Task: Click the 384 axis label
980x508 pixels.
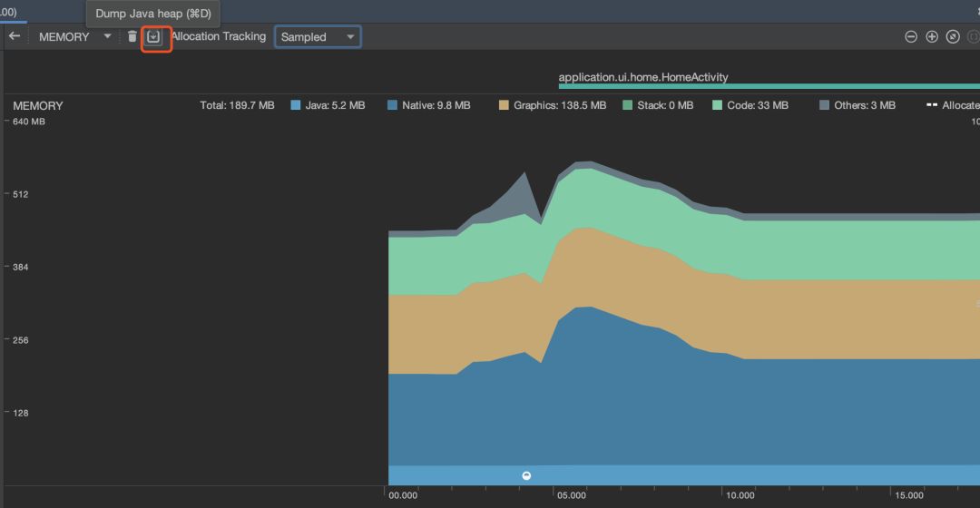Action: (x=21, y=267)
